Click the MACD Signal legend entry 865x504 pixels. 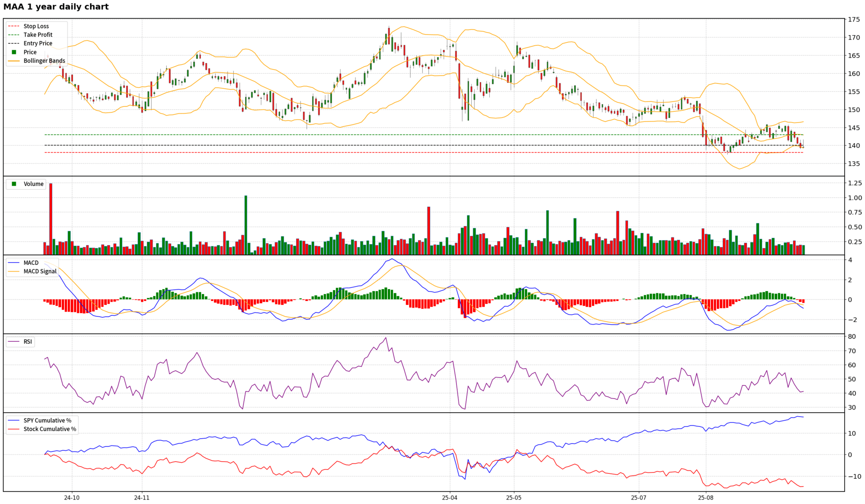click(x=40, y=271)
